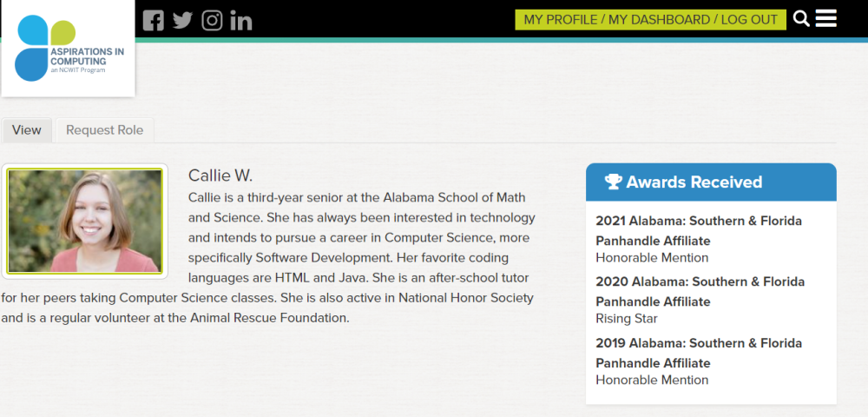Expand the hamburger menu icon

826,18
